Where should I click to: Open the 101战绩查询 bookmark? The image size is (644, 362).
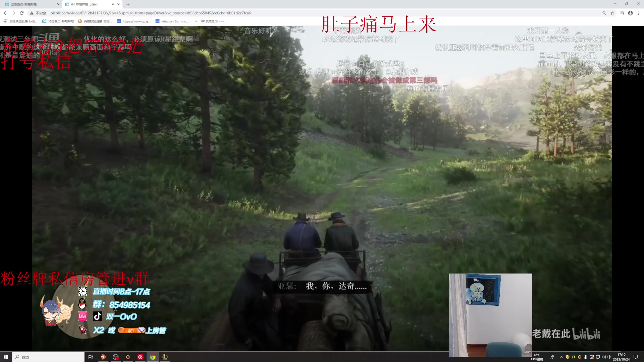tap(210, 21)
